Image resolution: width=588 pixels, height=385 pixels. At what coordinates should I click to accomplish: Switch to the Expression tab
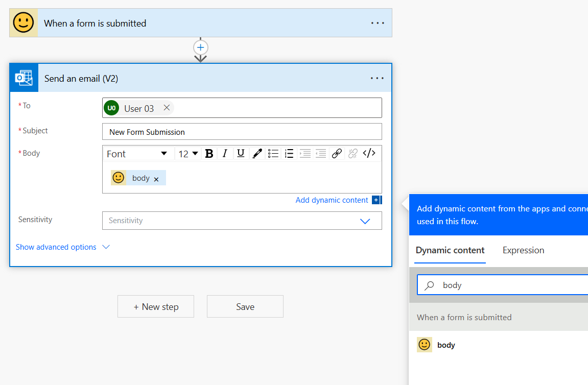tap(523, 250)
